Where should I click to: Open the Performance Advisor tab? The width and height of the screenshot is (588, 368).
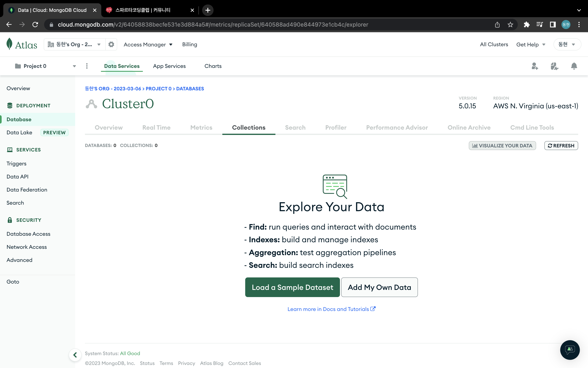[397, 128]
